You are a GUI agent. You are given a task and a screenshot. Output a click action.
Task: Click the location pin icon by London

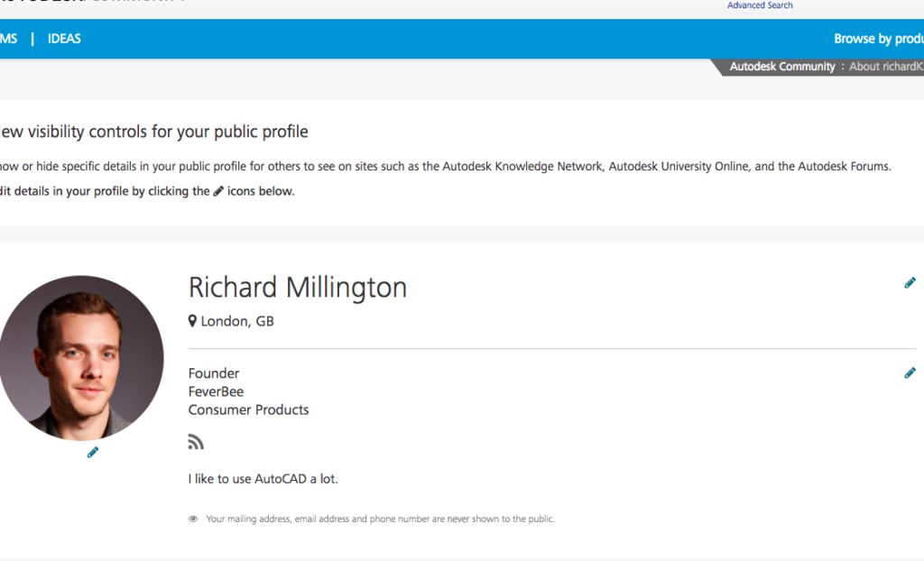click(192, 321)
